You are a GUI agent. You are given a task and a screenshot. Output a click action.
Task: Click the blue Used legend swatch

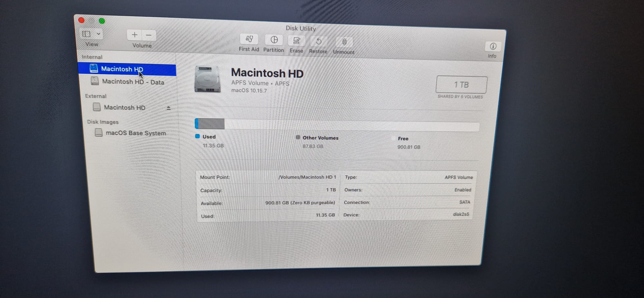[x=197, y=136]
